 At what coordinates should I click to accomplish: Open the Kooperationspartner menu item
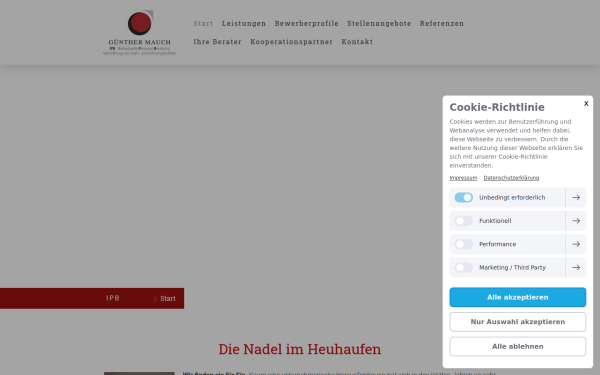tap(292, 41)
